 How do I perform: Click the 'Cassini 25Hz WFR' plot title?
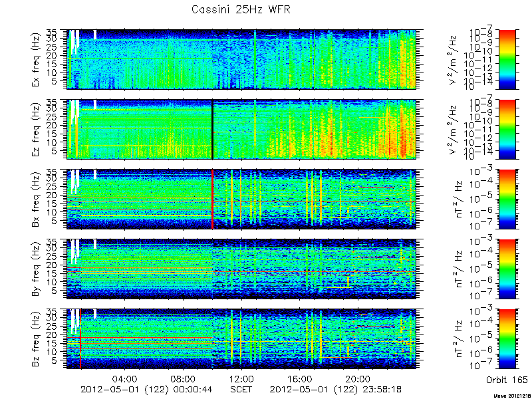click(x=241, y=9)
